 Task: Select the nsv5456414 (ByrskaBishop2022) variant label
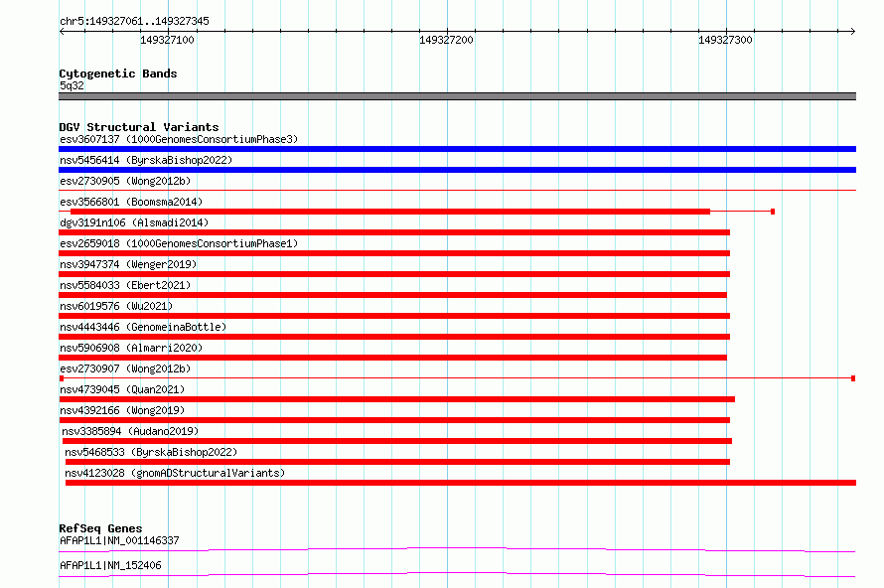(146, 160)
